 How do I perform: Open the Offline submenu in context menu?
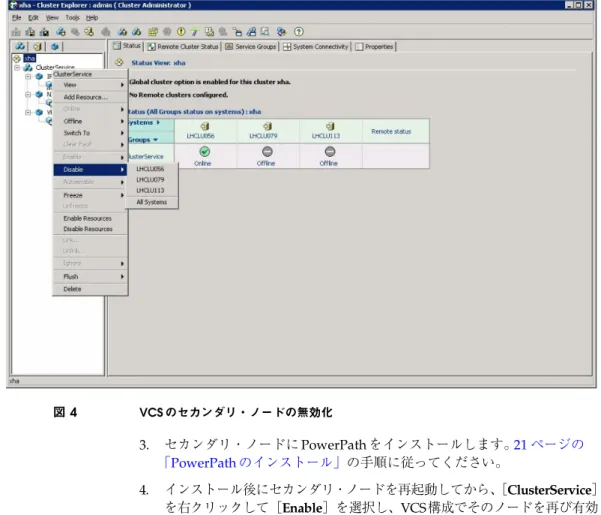[x=90, y=121]
